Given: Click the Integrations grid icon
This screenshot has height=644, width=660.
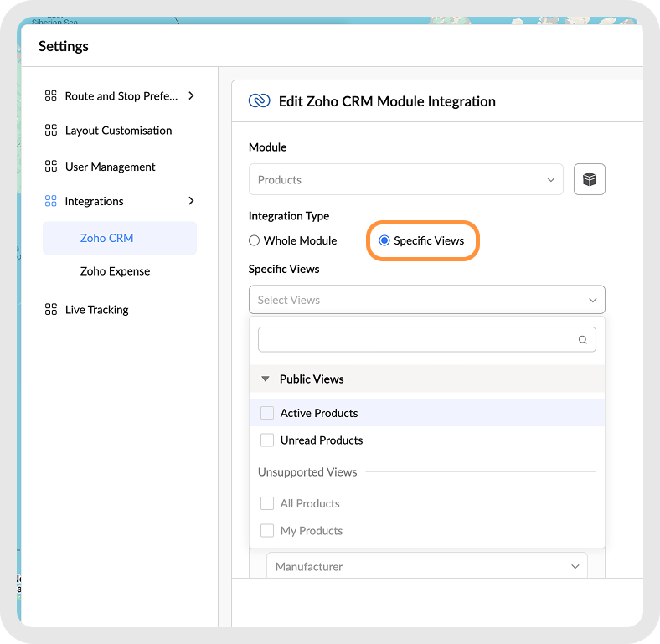Looking at the screenshot, I should point(51,201).
